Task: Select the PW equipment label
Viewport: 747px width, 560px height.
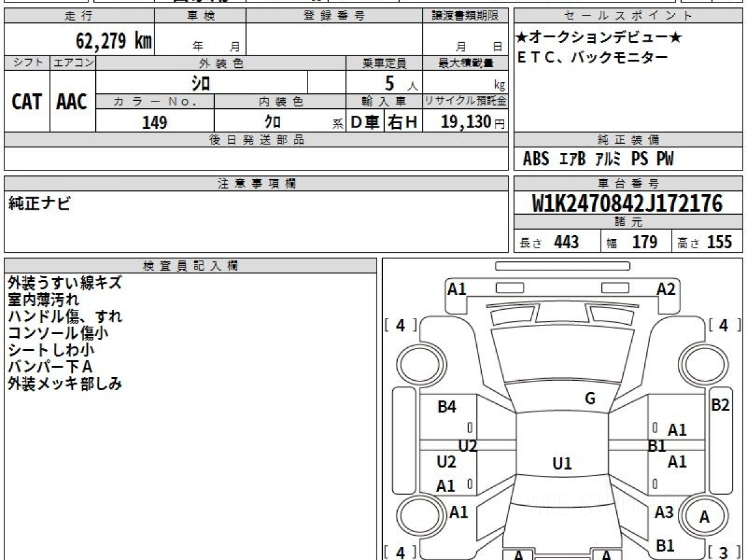Action: (665, 159)
